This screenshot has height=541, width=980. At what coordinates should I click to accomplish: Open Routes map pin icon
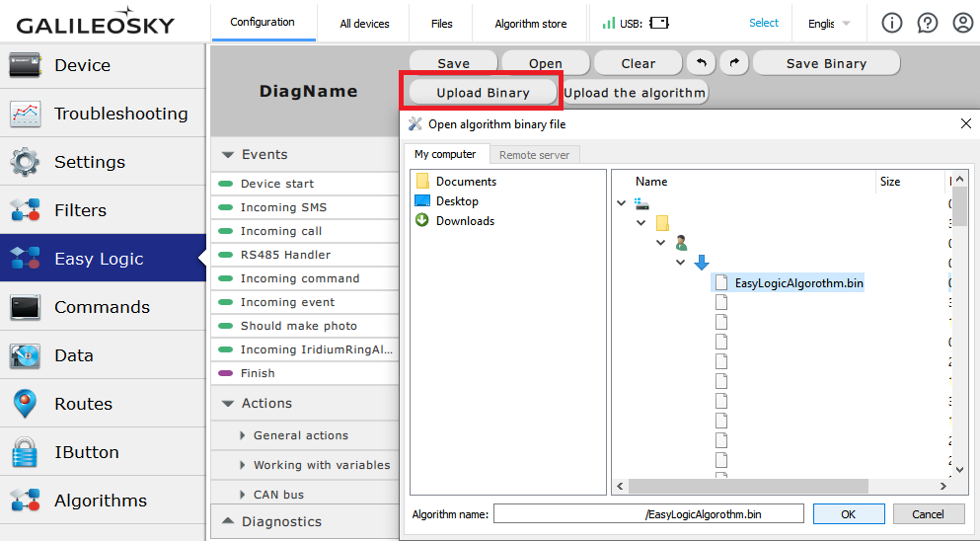(x=25, y=404)
